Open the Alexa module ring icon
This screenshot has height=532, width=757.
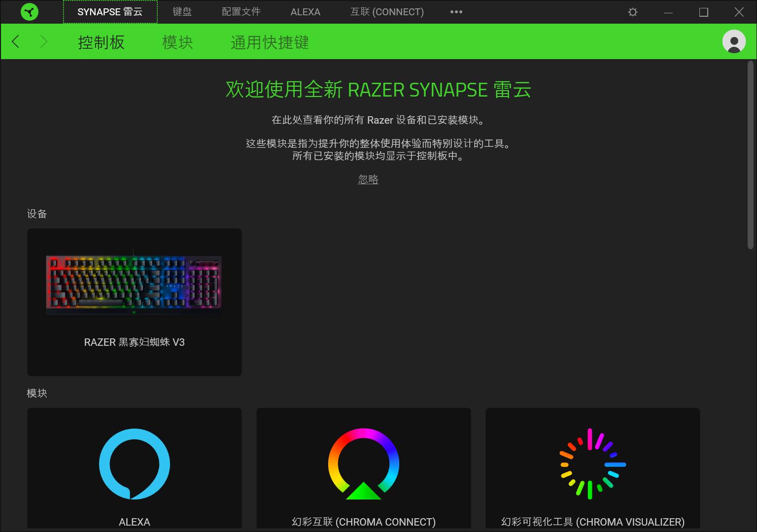pyautogui.click(x=135, y=464)
